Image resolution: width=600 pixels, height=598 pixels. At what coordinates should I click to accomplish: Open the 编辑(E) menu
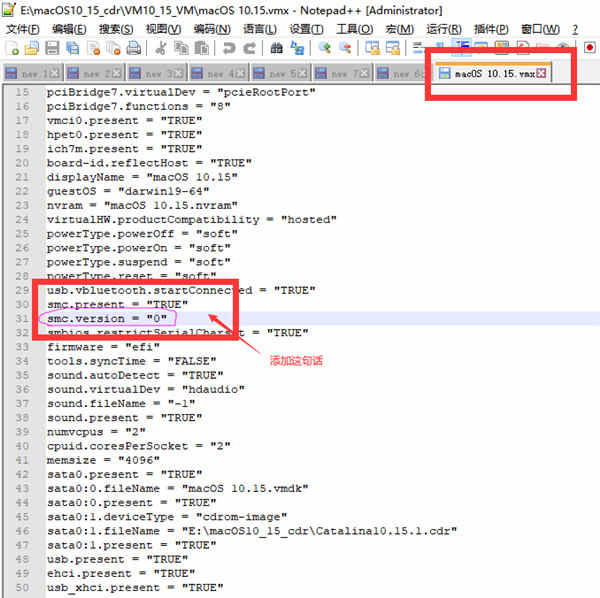click(69, 29)
